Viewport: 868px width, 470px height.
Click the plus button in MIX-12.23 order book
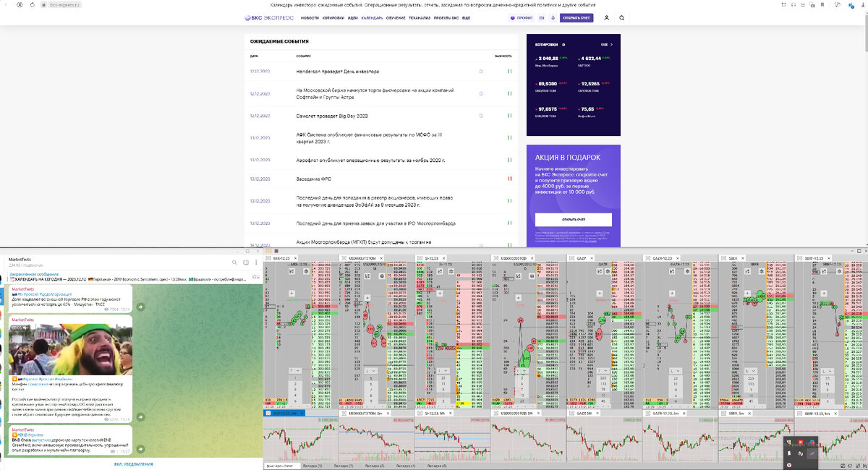tap(292, 293)
